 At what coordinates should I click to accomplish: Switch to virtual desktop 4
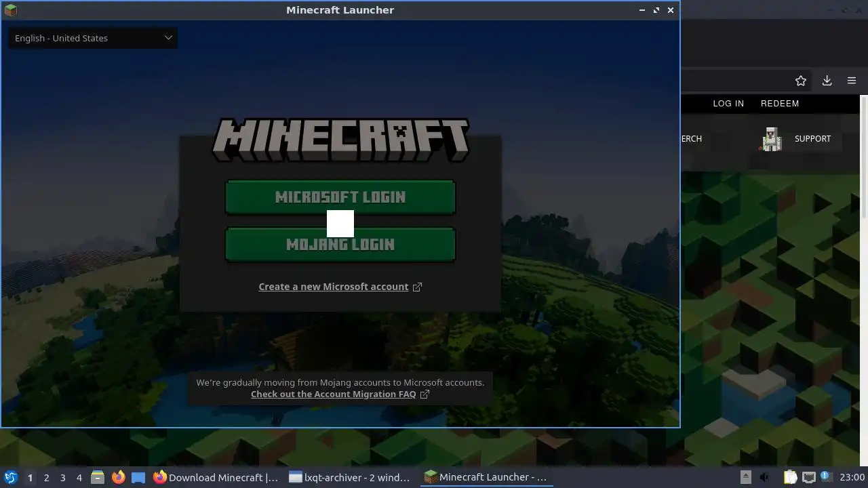79,478
